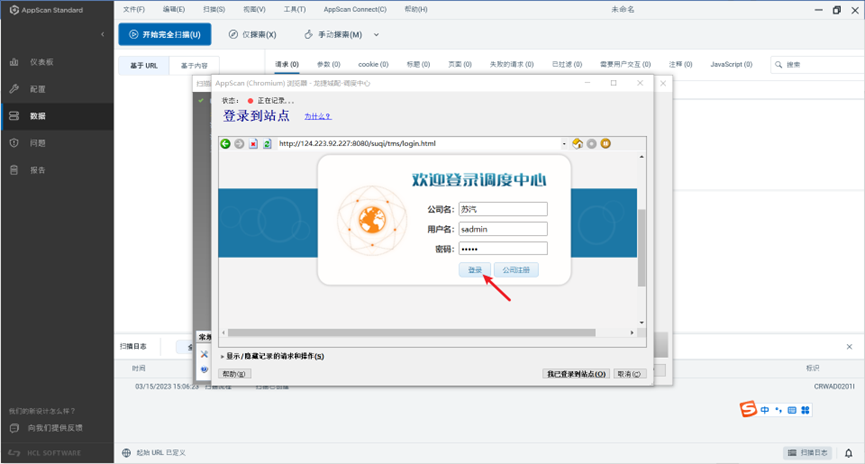The width and height of the screenshot is (865, 464).
Task: Open notifications bell icon in status bar
Action: [848, 454]
